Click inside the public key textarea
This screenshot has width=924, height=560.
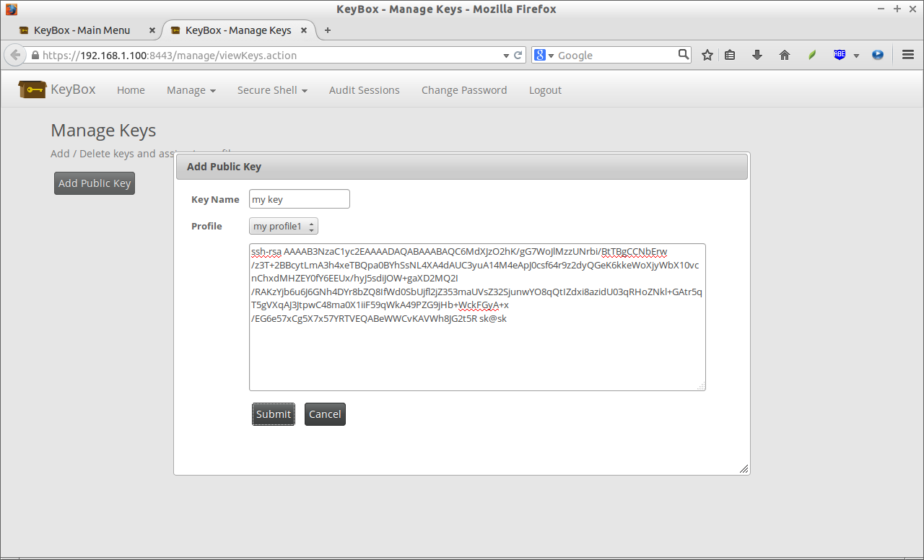coord(477,318)
